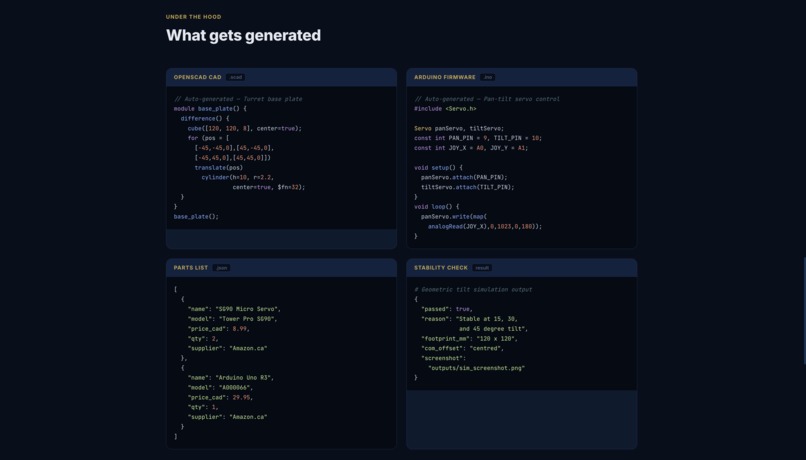Viewport: 806px width, 460px height.
Task: Click the 'cube([120, 120, 8], center=true);' line
Action: pyautogui.click(x=245, y=128)
